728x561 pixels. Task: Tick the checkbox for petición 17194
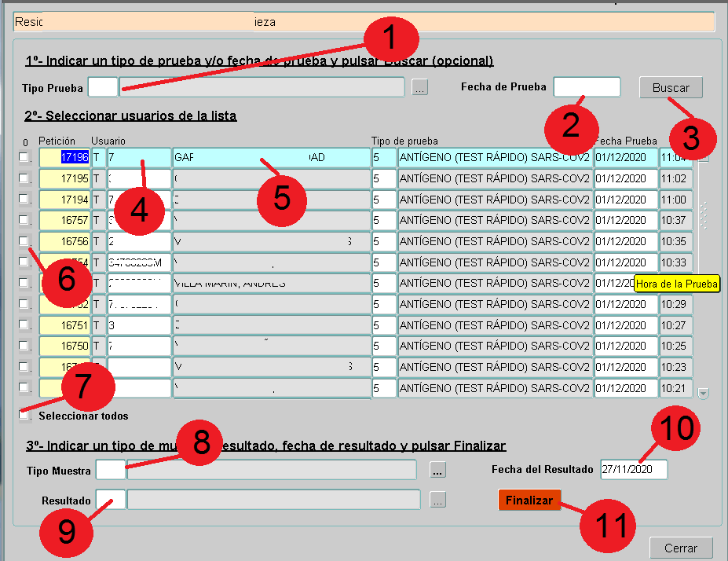pyautogui.click(x=23, y=200)
